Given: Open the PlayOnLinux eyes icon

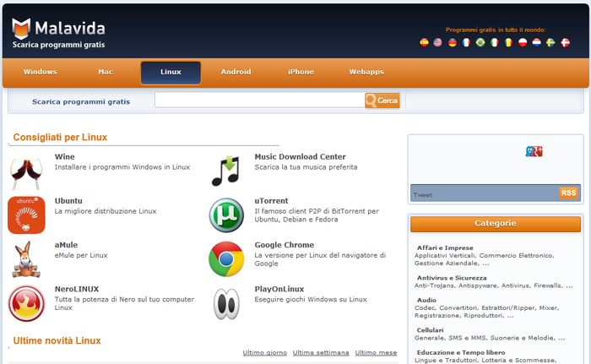Looking at the screenshot, I should (226, 304).
